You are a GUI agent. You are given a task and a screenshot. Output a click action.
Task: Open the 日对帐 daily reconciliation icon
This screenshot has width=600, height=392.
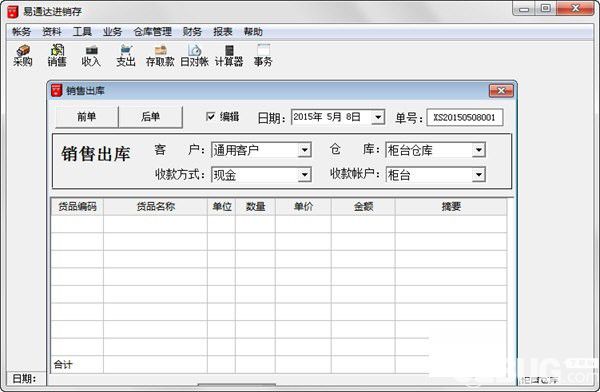pyautogui.click(x=194, y=56)
